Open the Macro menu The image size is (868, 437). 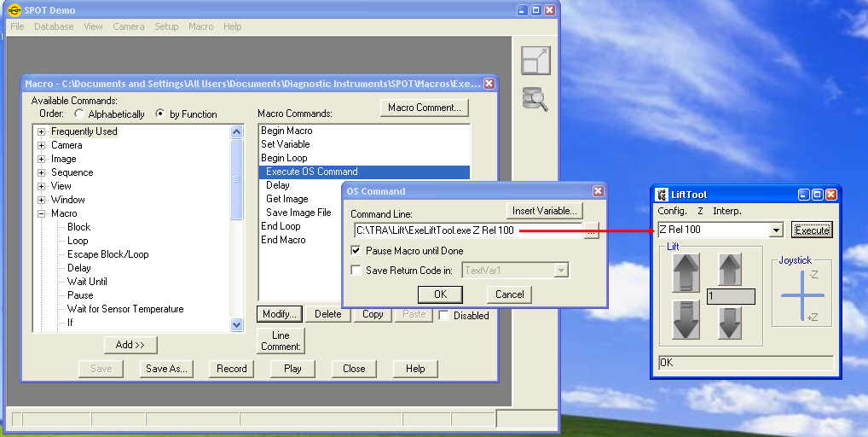[x=200, y=26]
